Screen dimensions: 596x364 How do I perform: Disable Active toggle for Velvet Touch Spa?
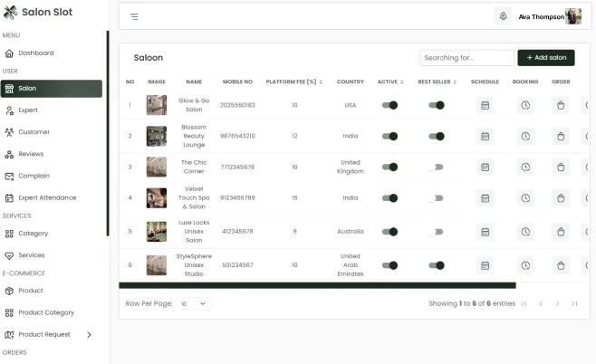pos(389,198)
